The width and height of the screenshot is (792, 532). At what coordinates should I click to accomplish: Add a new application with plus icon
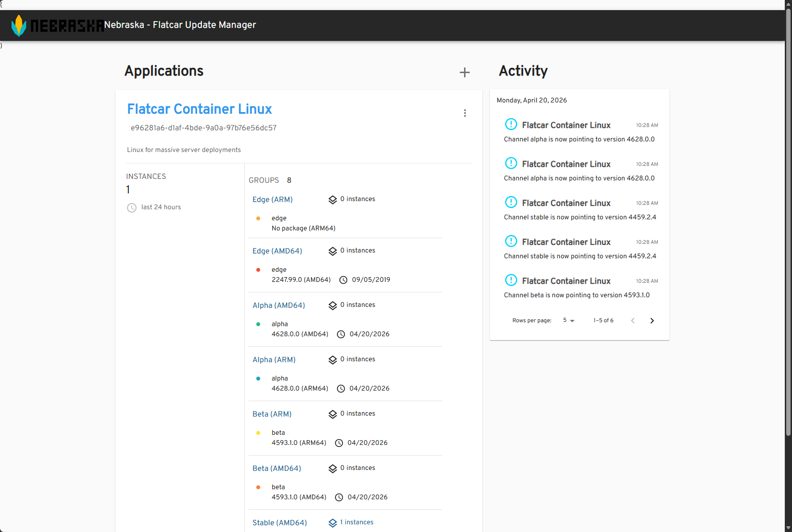click(465, 73)
